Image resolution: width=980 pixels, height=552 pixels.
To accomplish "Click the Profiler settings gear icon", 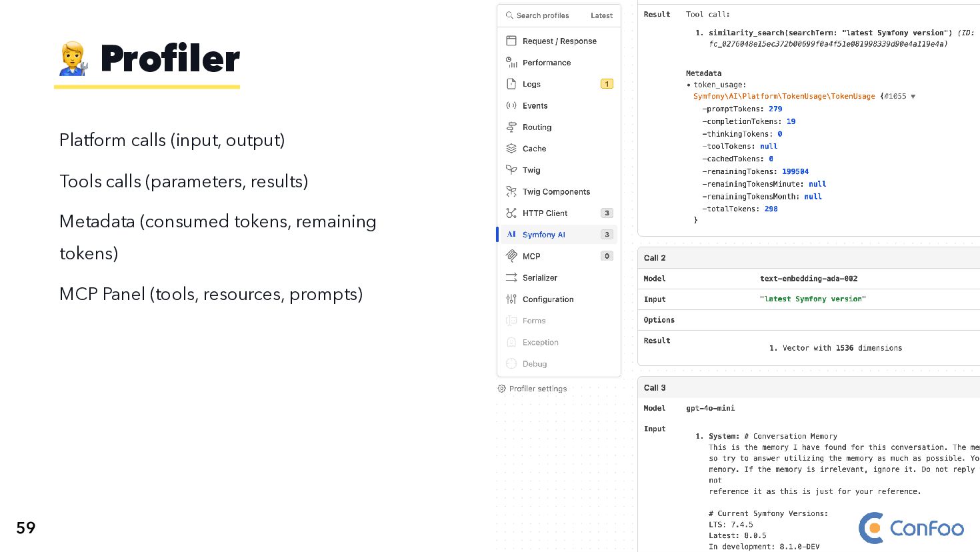I will pos(501,389).
